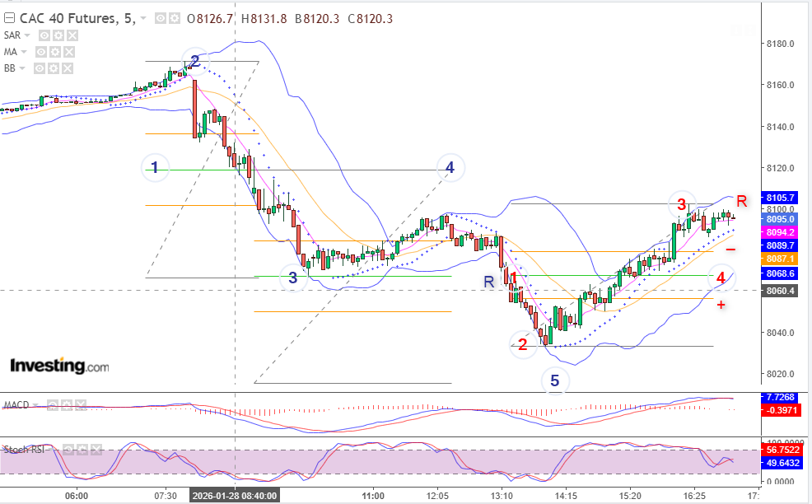Collapse the CAC 40 Futures legend box
812x504 pixels.
(x=9, y=19)
